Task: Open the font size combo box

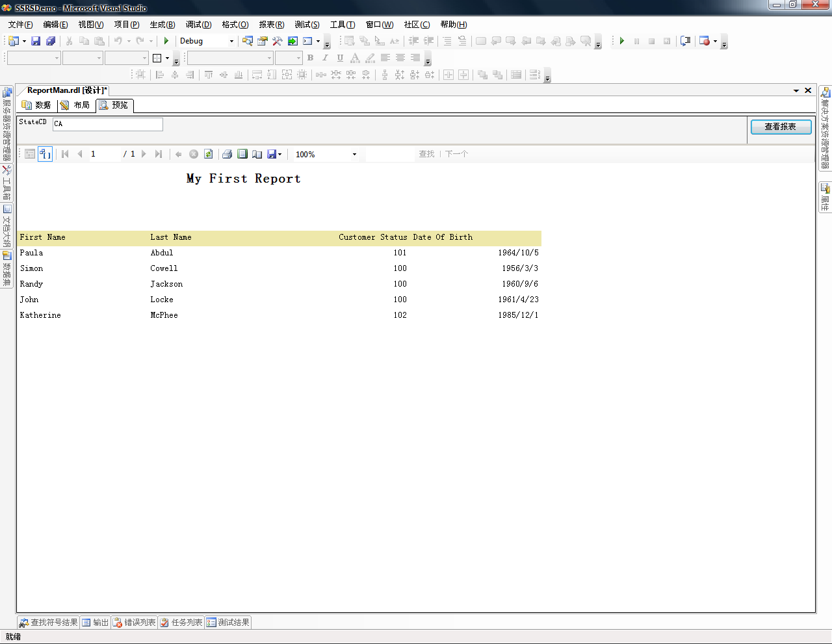Action: [x=289, y=58]
